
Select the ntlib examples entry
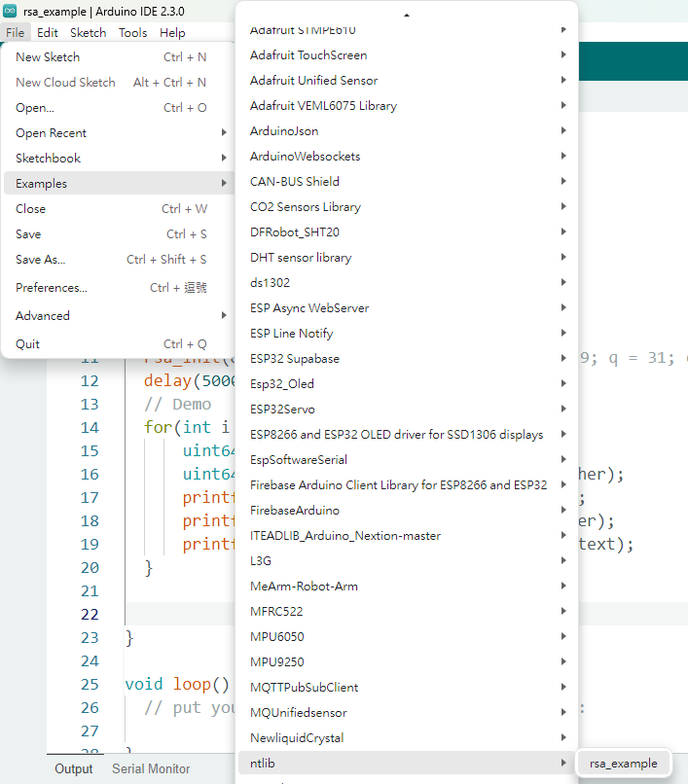coord(407,763)
